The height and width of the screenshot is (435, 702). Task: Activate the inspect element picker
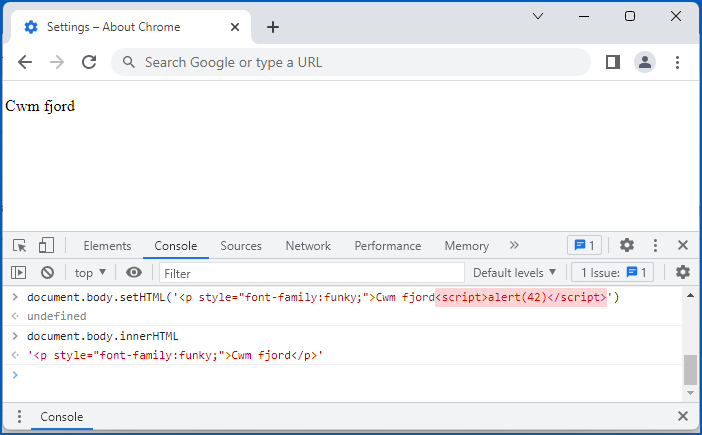click(19, 246)
